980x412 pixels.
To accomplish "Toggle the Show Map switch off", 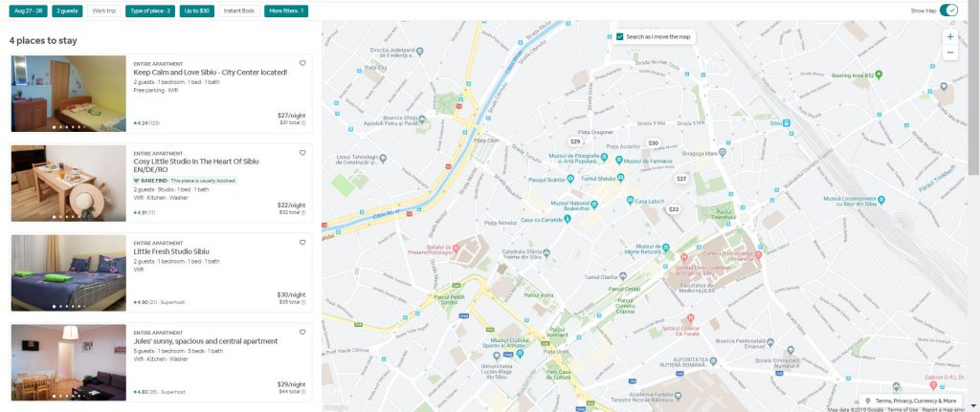I will tap(947, 11).
